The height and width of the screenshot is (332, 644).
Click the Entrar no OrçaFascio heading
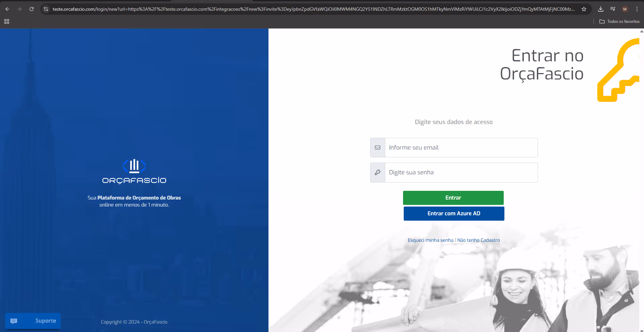point(542,64)
